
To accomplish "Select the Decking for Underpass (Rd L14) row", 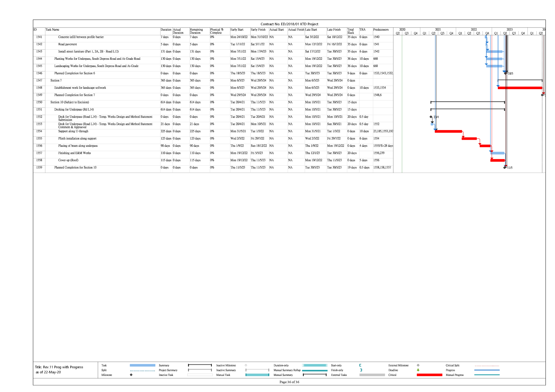I will tap(74, 110).
